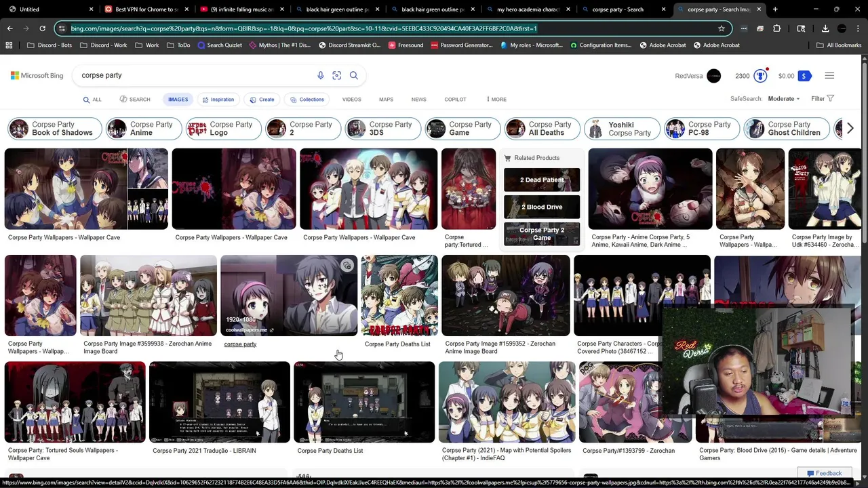Screen dimensions: 868x488
Task: Open the Discord - Bots bookmark folder
Action: 50,45
